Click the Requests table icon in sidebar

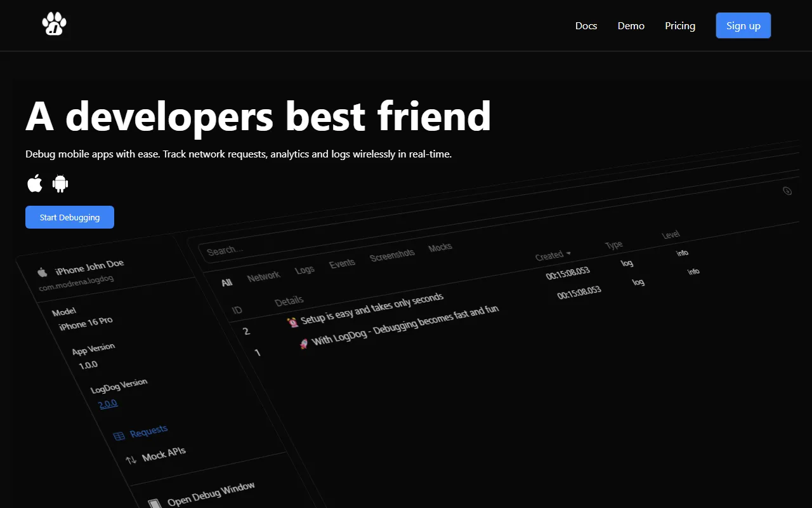(x=119, y=436)
